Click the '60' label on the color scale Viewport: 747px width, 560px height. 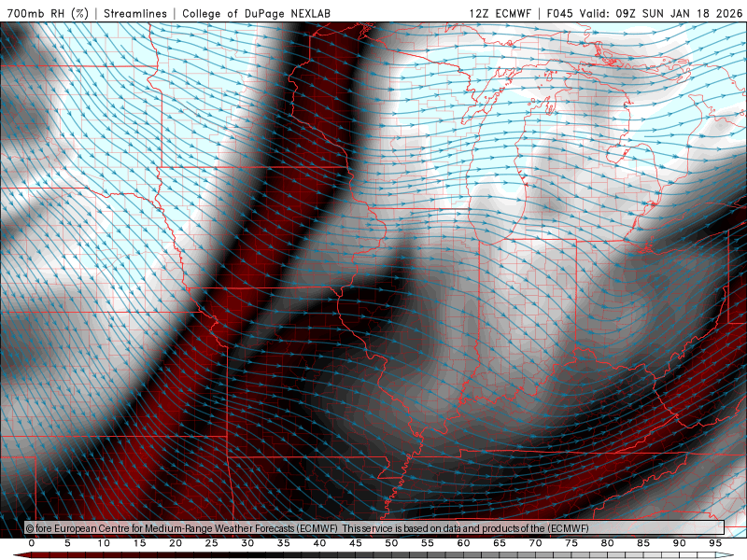point(463,543)
